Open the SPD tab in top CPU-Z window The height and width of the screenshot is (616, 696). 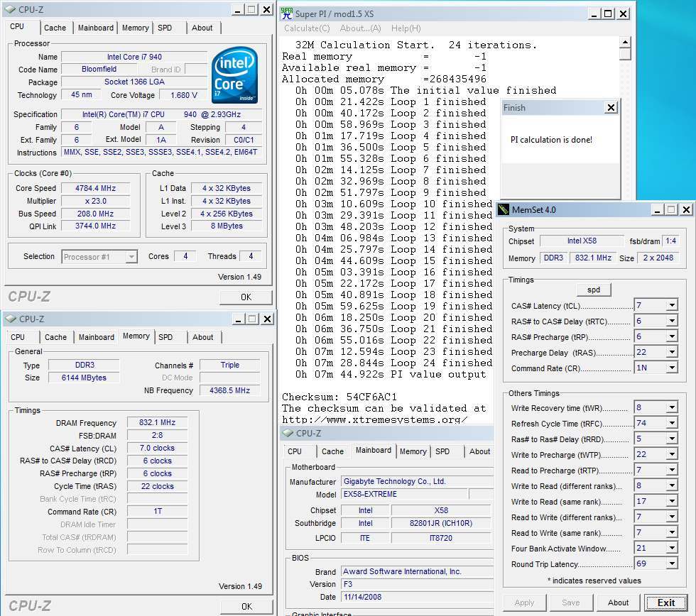pyautogui.click(x=165, y=28)
